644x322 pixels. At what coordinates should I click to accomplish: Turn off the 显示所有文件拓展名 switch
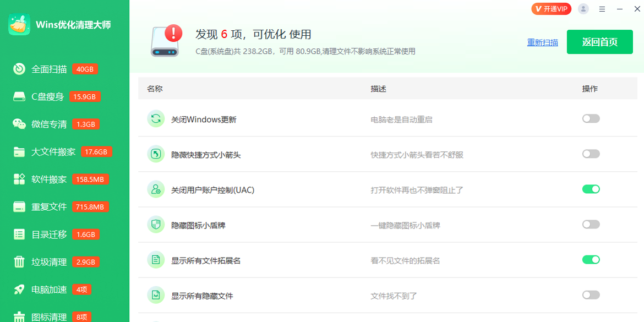coord(591,260)
